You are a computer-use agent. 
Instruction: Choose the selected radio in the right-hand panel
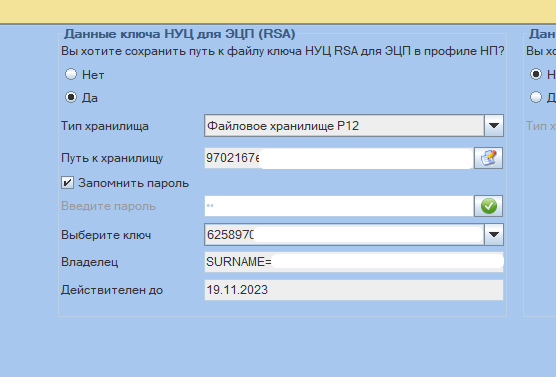tap(536, 74)
